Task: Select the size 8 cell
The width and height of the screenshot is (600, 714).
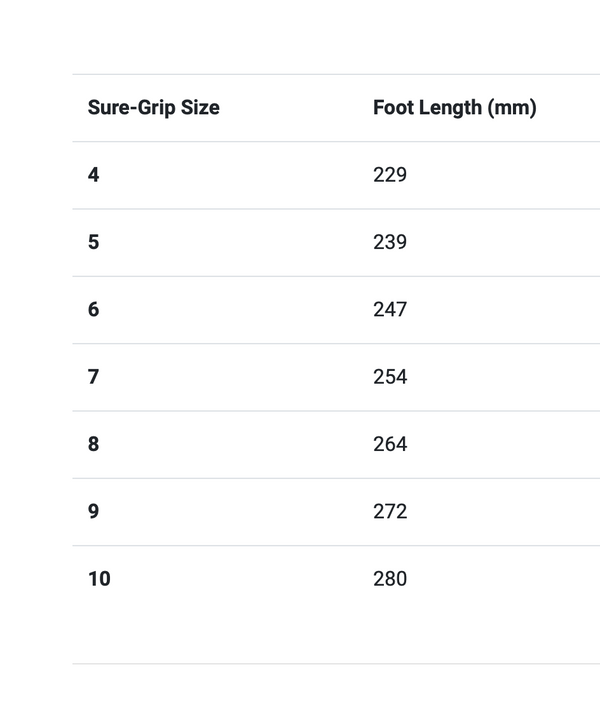Action: coord(94,444)
